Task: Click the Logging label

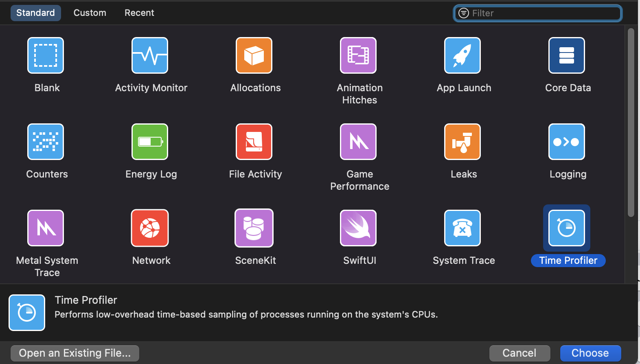Action: click(568, 174)
